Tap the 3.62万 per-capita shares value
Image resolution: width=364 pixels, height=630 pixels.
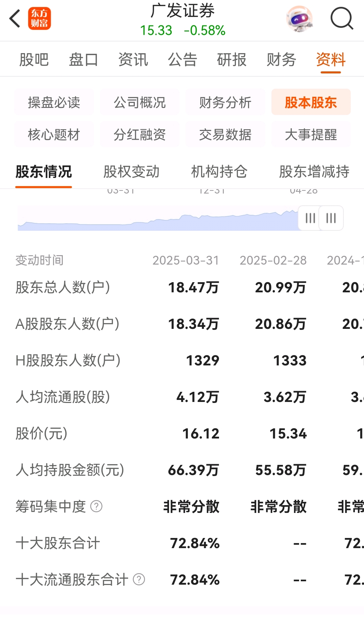tap(285, 397)
